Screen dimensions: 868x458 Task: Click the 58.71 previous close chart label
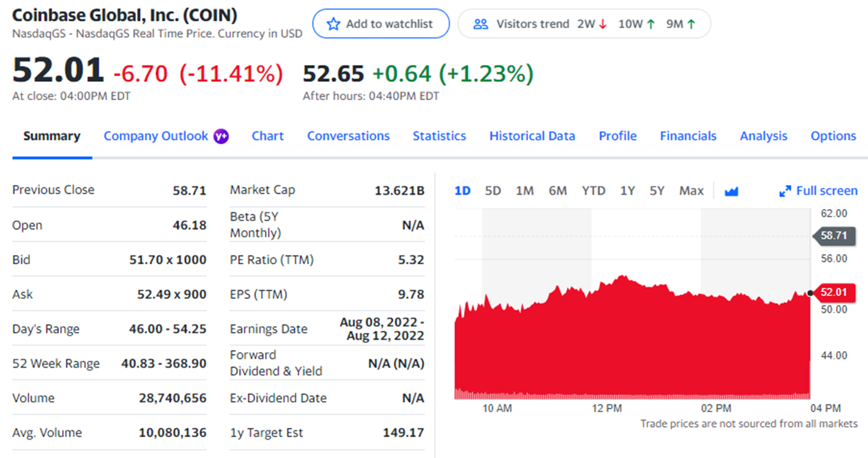click(834, 235)
